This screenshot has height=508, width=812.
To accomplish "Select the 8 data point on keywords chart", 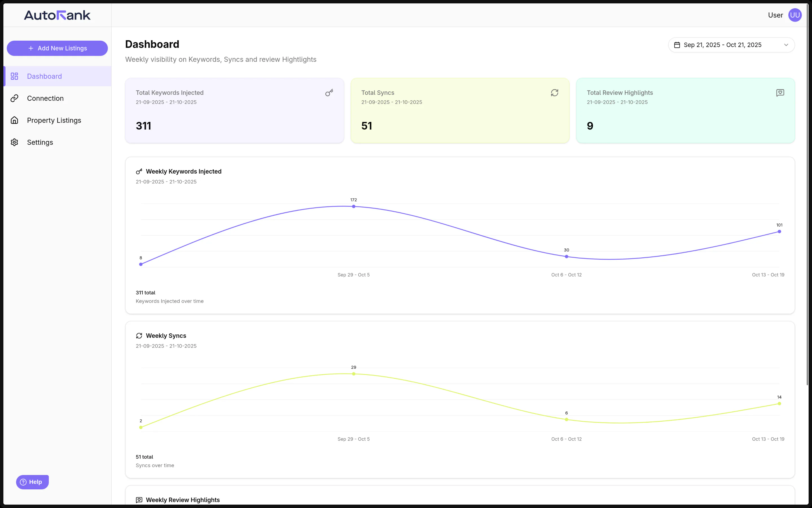I will (141, 264).
